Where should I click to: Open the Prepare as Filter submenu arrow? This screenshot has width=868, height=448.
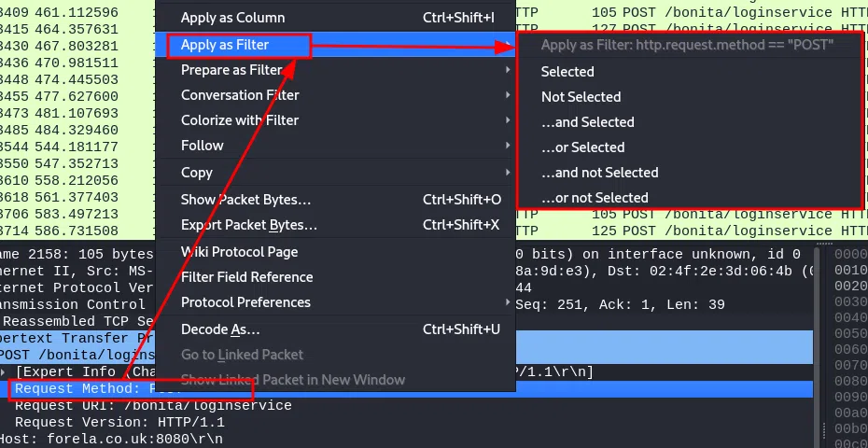click(x=508, y=70)
